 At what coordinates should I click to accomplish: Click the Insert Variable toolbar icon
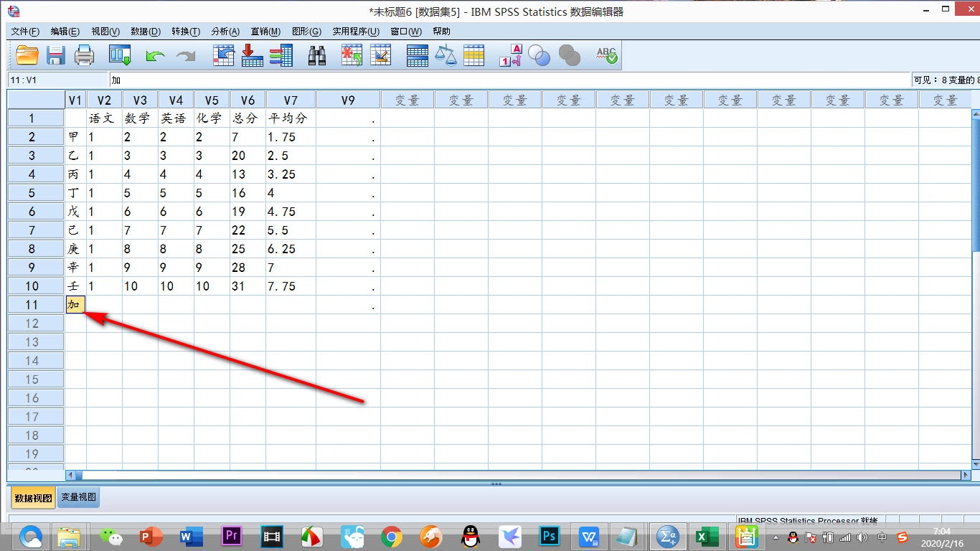380,55
